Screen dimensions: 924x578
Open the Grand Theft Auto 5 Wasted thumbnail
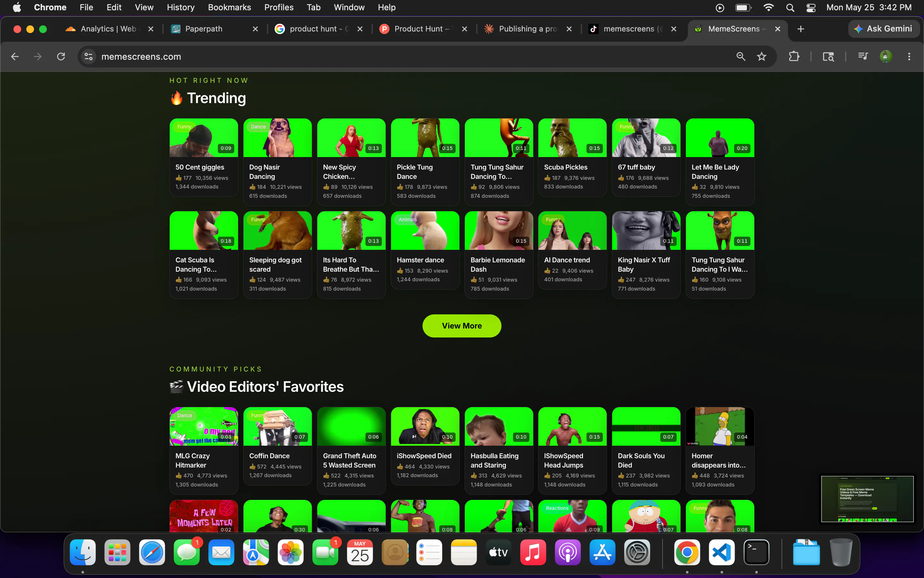(351, 426)
